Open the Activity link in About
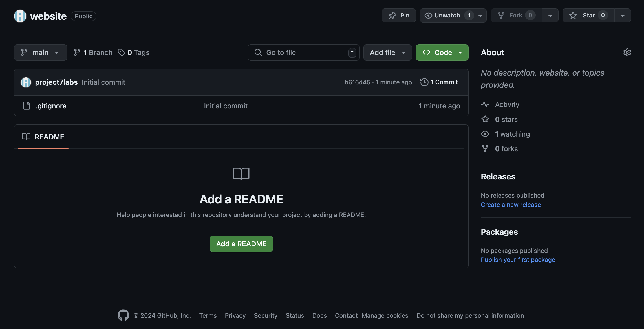 point(507,104)
